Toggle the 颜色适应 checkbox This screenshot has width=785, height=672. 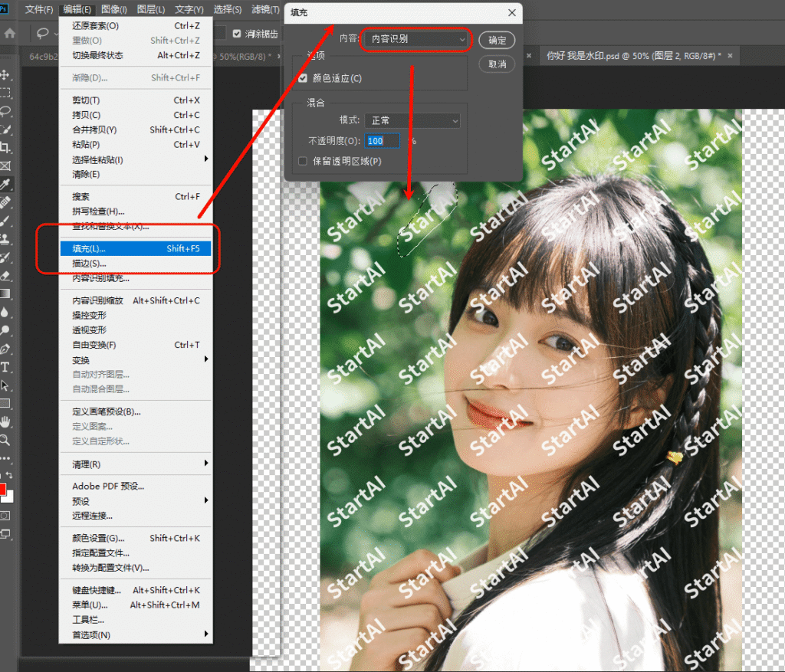click(x=303, y=78)
